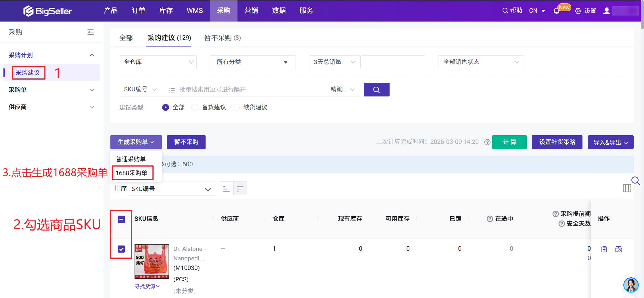Open customer service avatar chat
Viewport: 644px width, 298px height.
point(631,285)
